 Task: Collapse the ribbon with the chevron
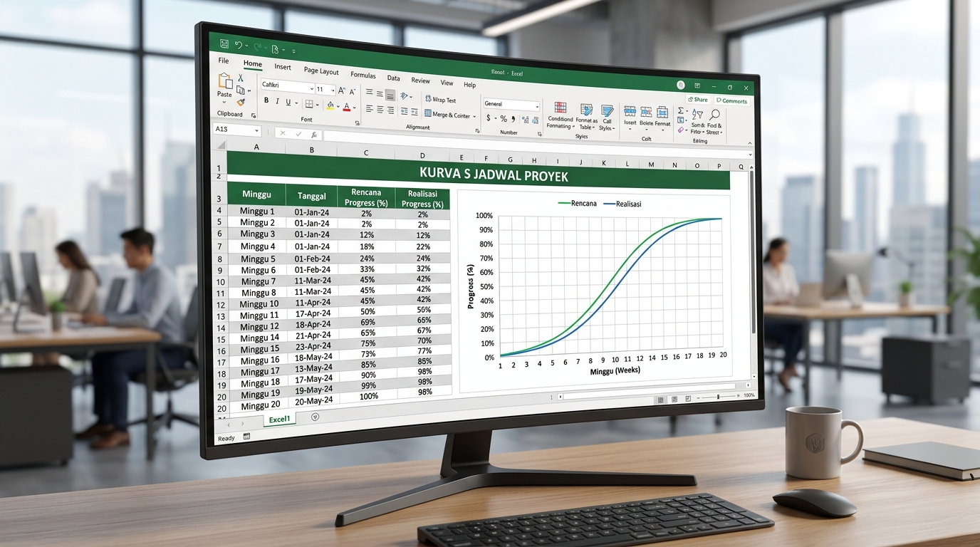coord(750,143)
